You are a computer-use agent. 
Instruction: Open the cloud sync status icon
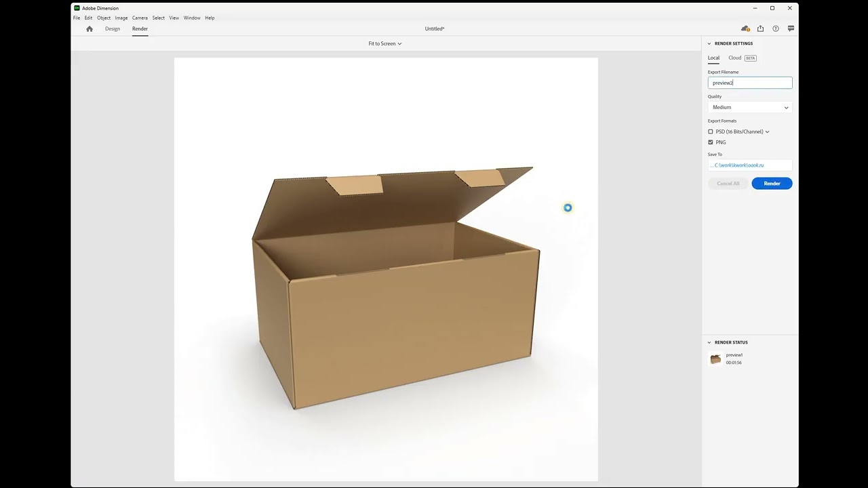click(745, 28)
